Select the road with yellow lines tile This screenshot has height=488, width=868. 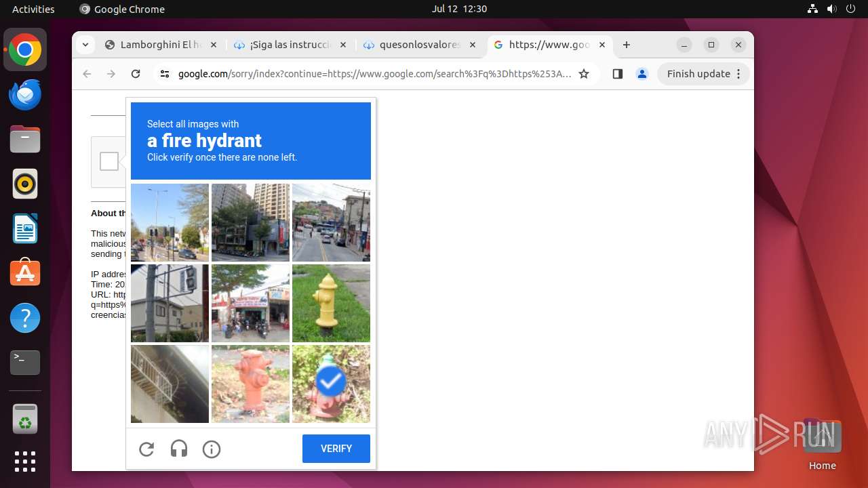pos(331,222)
